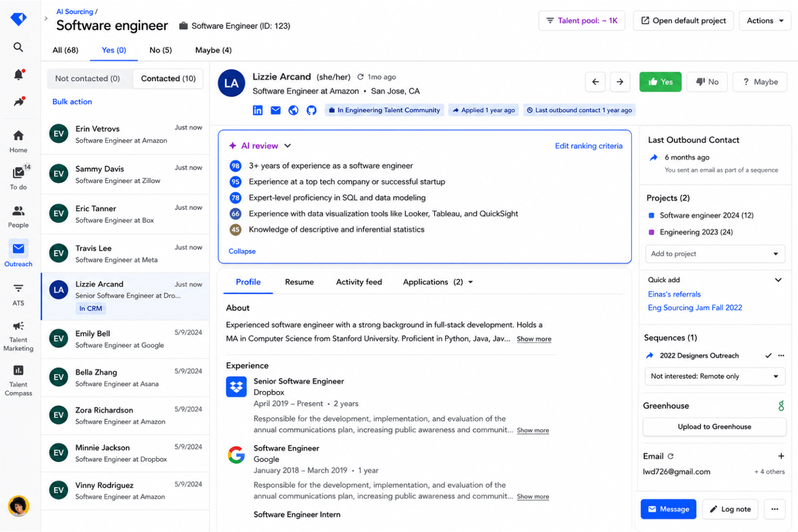Open Einas's referrals quick add link
The width and height of the screenshot is (798, 532).
pyautogui.click(x=674, y=294)
